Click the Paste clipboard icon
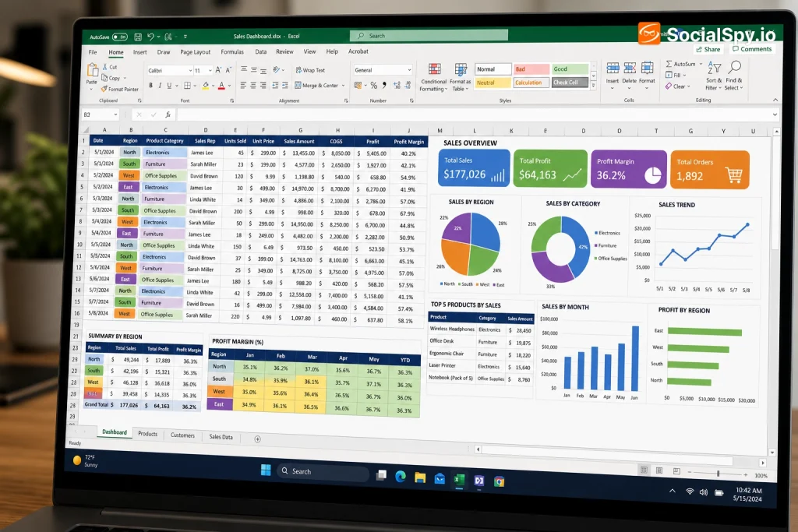The image size is (798, 532). pyautogui.click(x=92, y=70)
